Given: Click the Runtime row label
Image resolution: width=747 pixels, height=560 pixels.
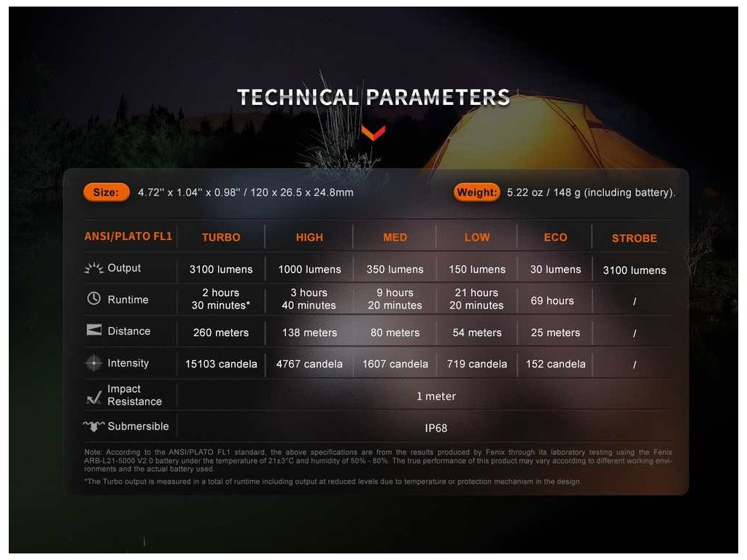Looking at the screenshot, I should pyautogui.click(x=128, y=300).
